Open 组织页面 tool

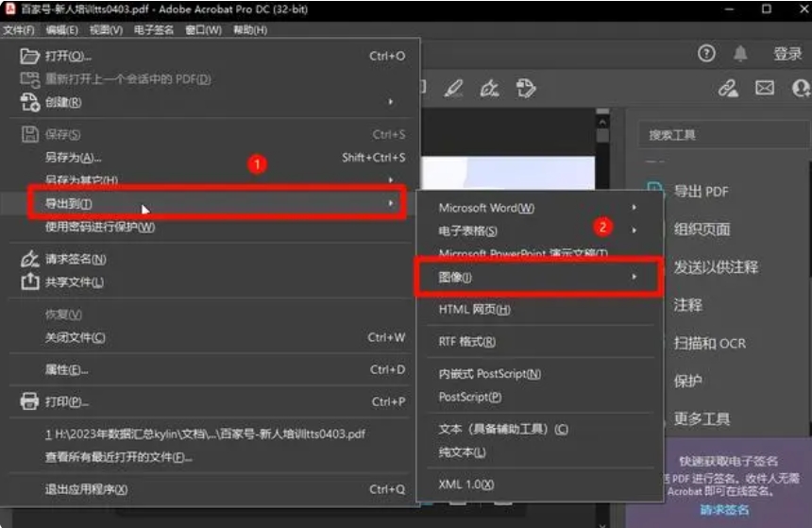click(x=702, y=229)
